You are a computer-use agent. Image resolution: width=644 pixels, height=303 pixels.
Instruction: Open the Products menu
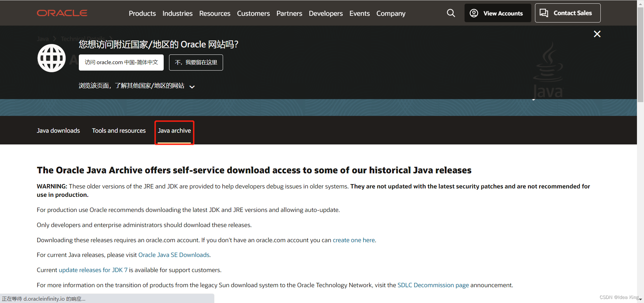(x=142, y=13)
